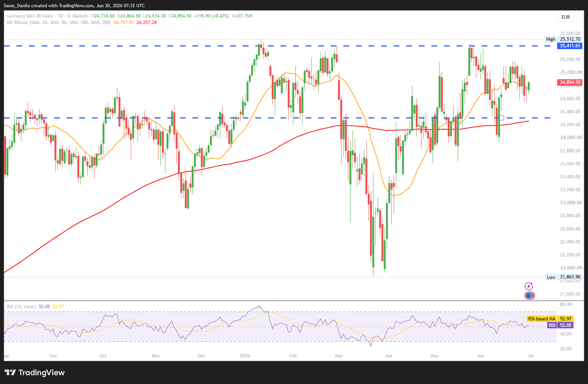Click the 25,411.61 blue price label
The height and width of the screenshot is (384, 588).
[x=570, y=46]
